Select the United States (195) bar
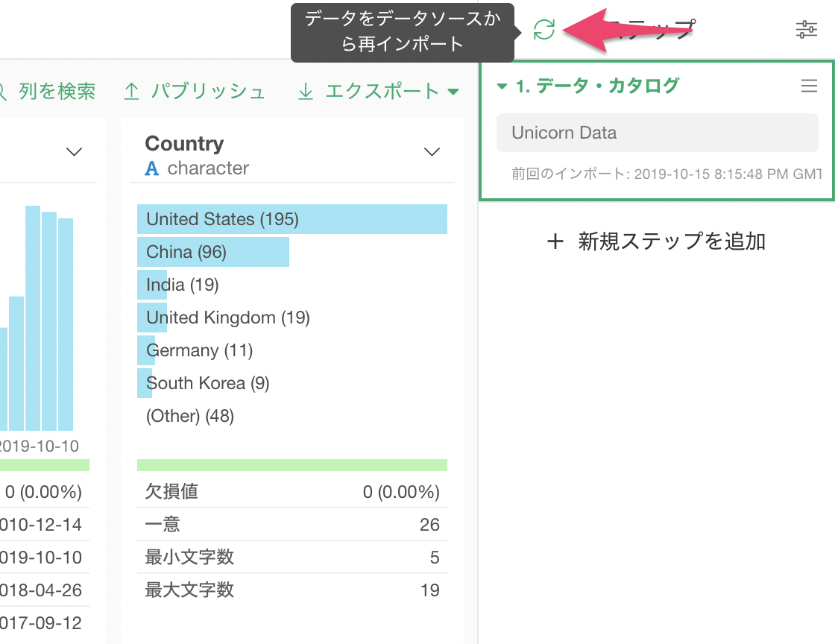Image resolution: width=835 pixels, height=644 pixels. point(292,219)
